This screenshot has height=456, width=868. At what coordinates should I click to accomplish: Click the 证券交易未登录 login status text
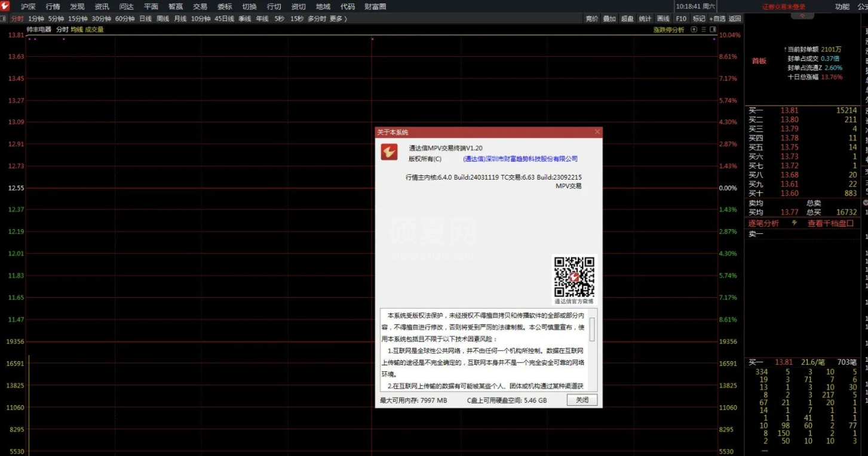coord(783,7)
